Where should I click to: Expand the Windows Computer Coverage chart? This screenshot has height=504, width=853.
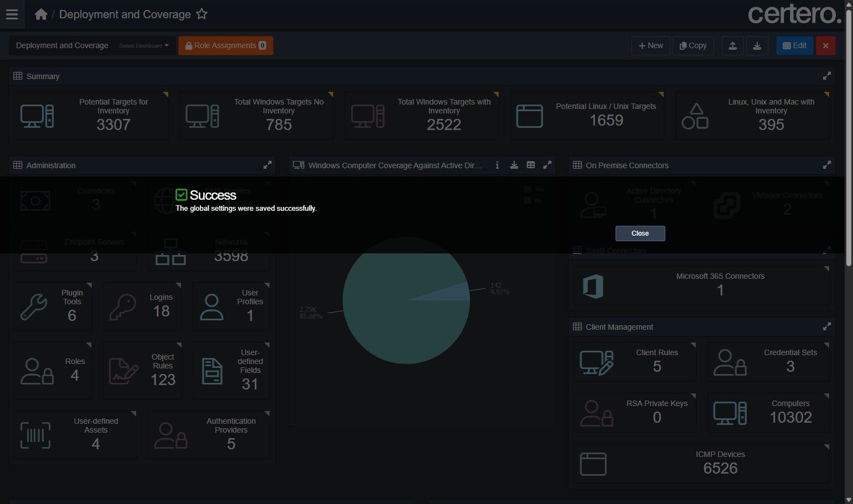547,165
